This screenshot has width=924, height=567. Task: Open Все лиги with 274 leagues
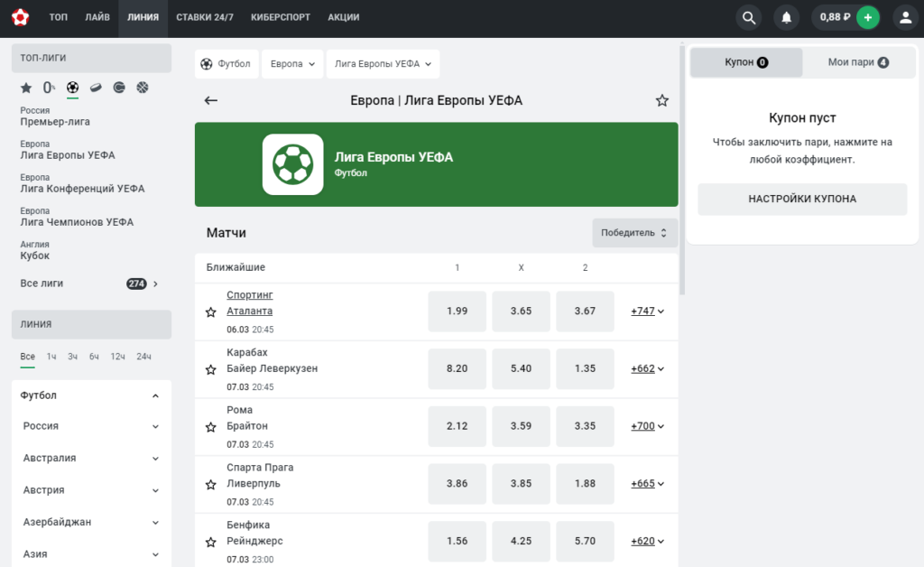click(x=89, y=283)
